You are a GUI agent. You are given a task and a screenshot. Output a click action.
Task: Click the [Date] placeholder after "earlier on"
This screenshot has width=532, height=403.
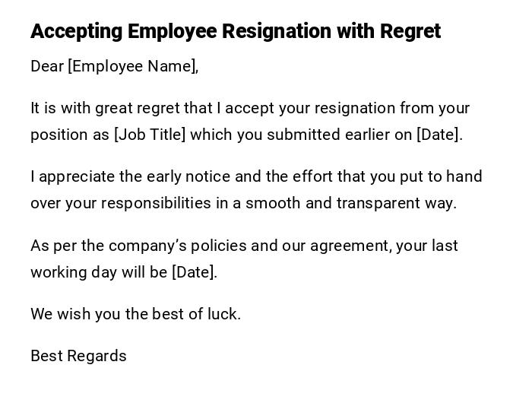(x=438, y=135)
